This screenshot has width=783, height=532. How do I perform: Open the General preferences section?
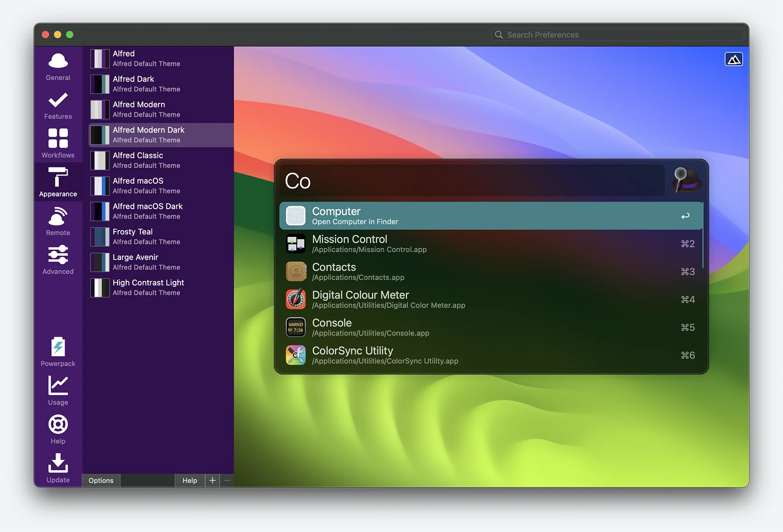pos(58,66)
